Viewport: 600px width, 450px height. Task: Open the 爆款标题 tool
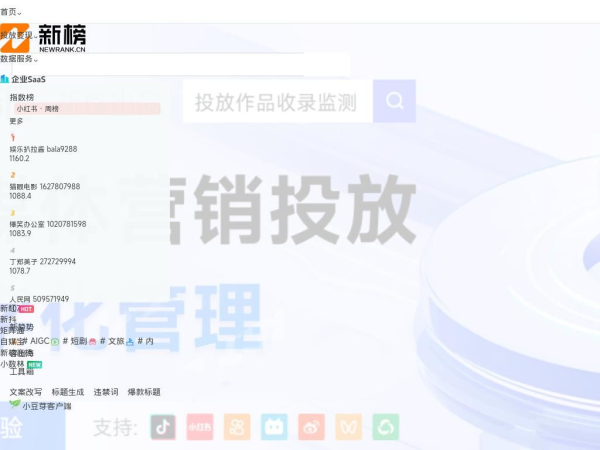(144, 392)
